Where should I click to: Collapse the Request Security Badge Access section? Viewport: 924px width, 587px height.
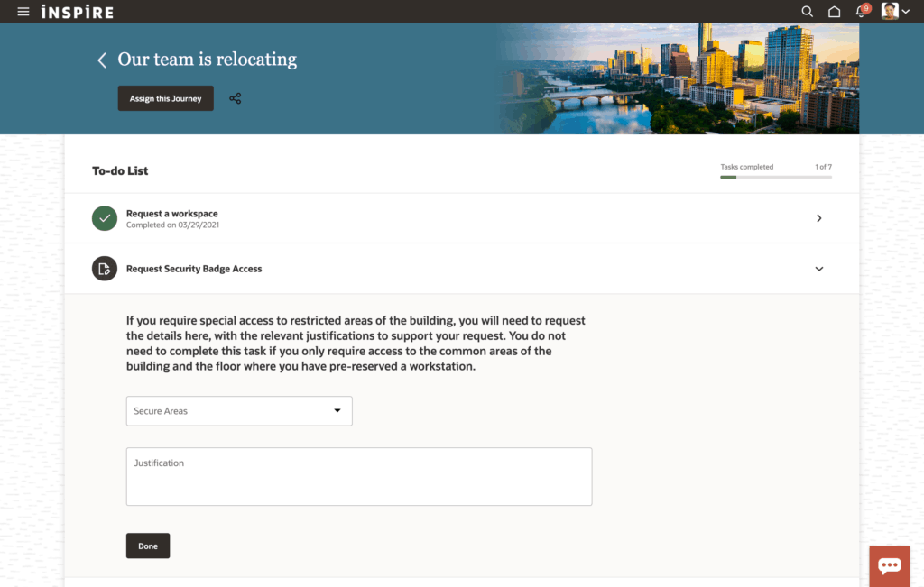[819, 268]
